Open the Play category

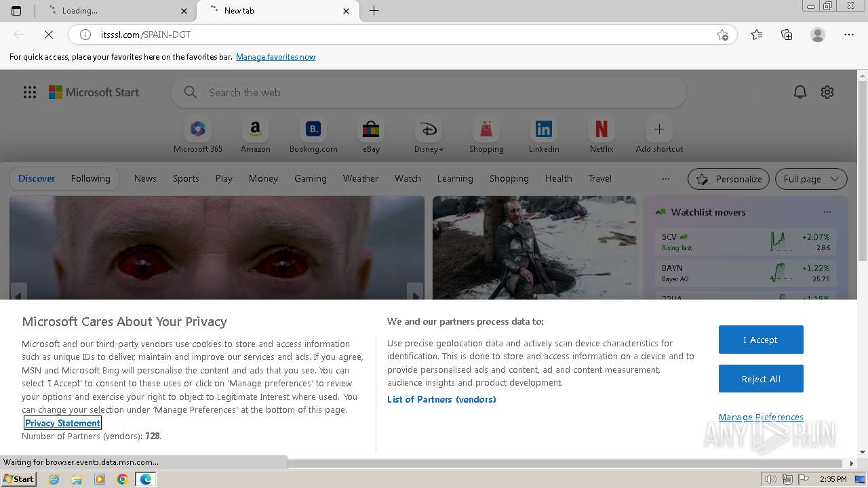coord(224,179)
